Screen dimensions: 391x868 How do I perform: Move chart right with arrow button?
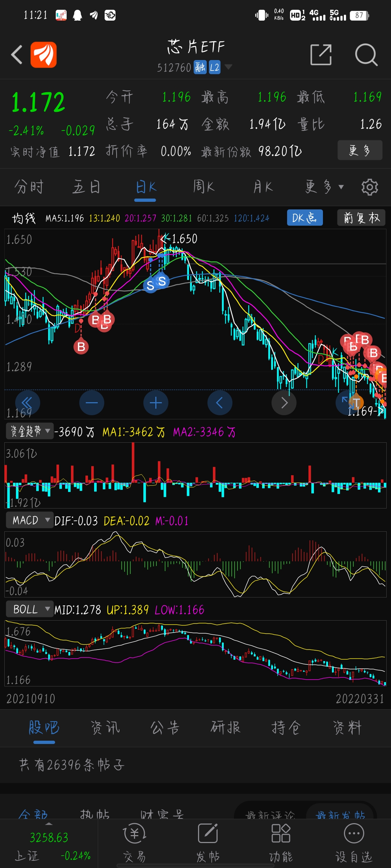coord(284,403)
